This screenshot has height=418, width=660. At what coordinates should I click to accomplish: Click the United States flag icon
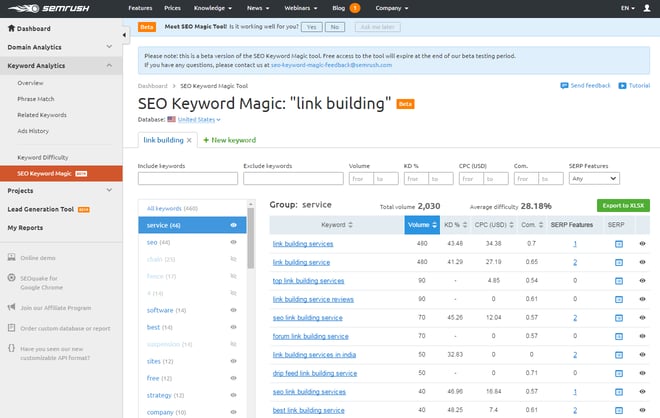tap(171, 119)
